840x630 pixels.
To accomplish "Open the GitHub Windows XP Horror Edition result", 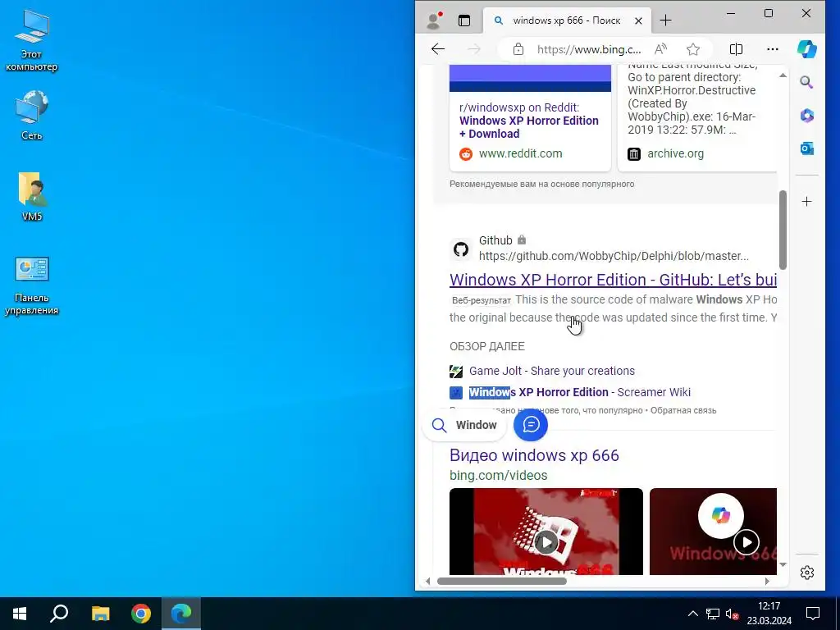I will click(x=613, y=280).
